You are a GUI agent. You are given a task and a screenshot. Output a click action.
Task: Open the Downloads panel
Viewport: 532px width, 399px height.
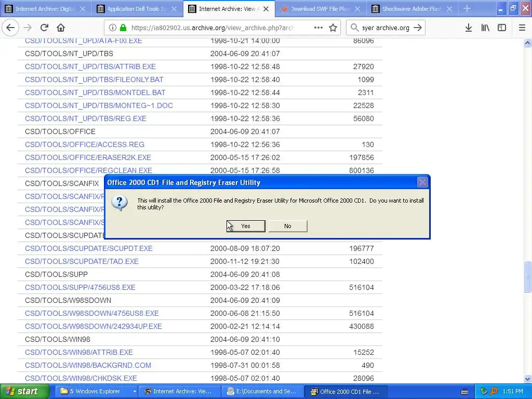tap(469, 28)
